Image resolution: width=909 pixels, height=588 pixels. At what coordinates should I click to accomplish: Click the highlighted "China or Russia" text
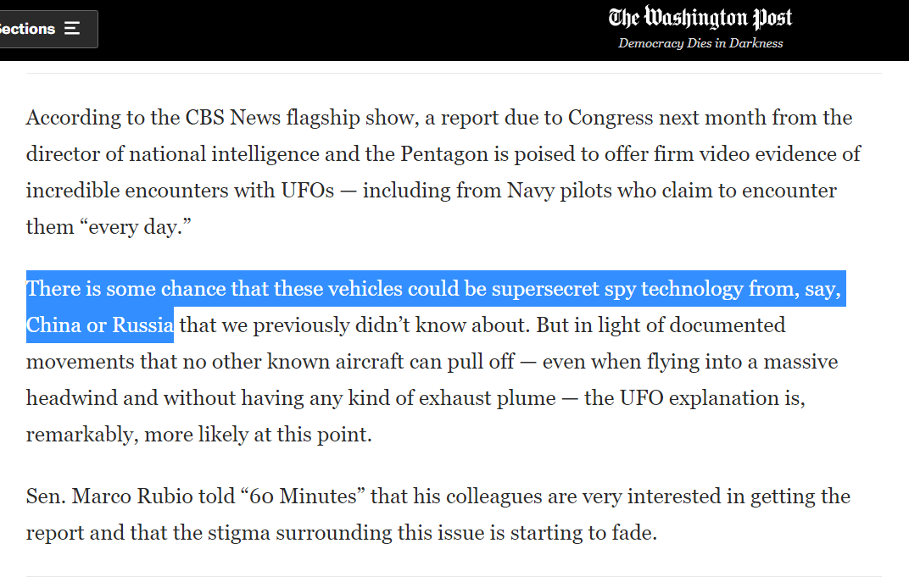(x=100, y=325)
